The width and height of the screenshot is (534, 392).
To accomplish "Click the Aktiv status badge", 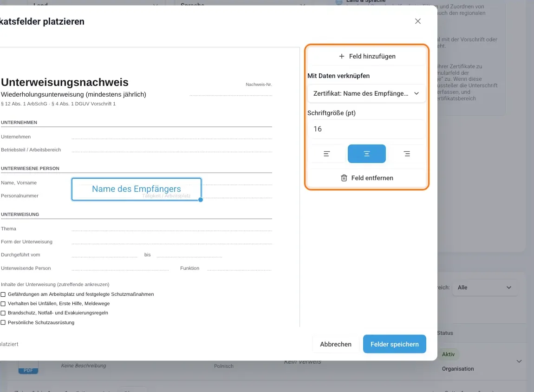I will coord(448,354).
